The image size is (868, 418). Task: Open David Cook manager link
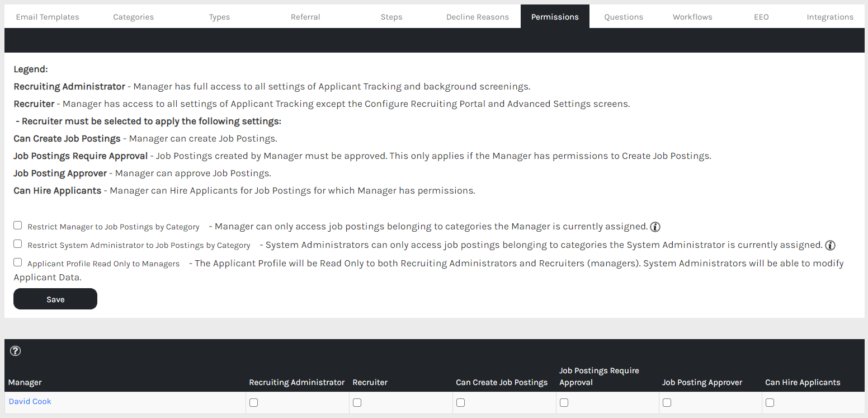click(30, 401)
